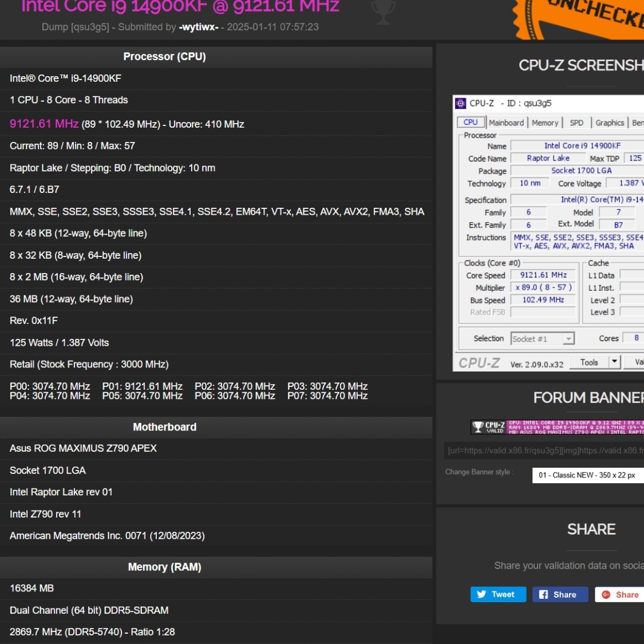
Task: Click the instruction set row starting with MMX
Action: pyautogui.click(x=216, y=212)
